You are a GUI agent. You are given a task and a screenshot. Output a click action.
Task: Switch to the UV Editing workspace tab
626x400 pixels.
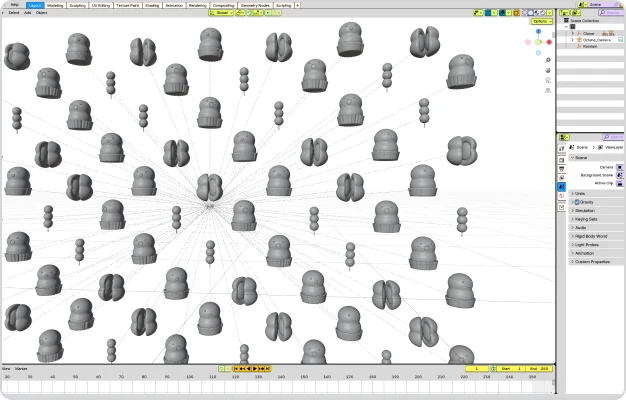pos(101,5)
